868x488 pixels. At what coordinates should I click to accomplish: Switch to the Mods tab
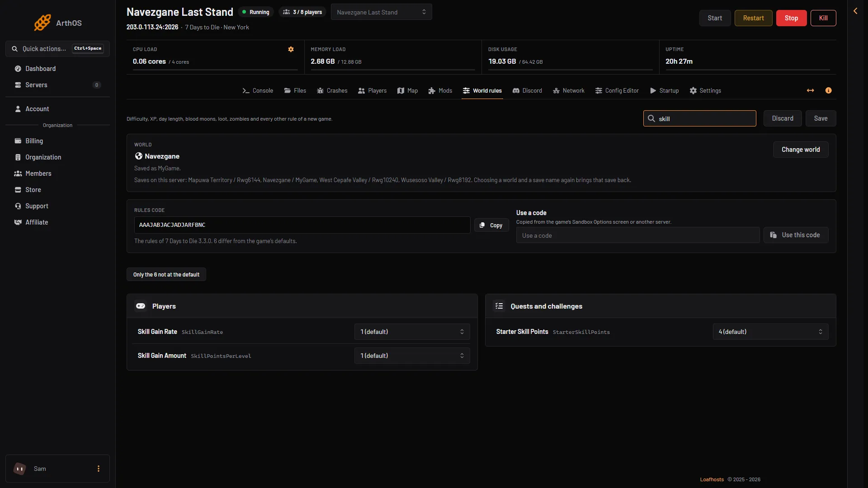pos(440,90)
